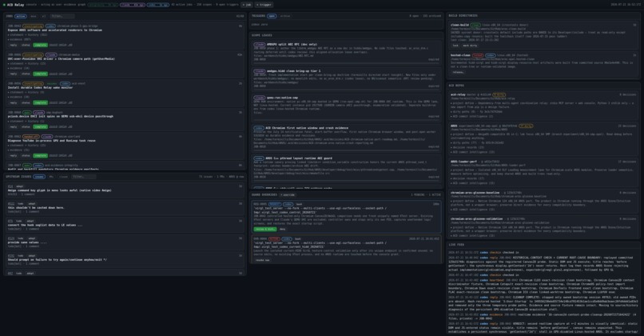The width and height of the screenshot is (644, 336).
Task: Select the 'issues' tab in Upstream Issues
Action: 39,177
